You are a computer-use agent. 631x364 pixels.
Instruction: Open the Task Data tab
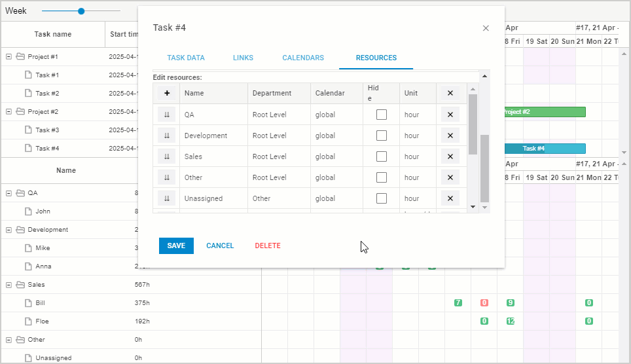tap(186, 58)
